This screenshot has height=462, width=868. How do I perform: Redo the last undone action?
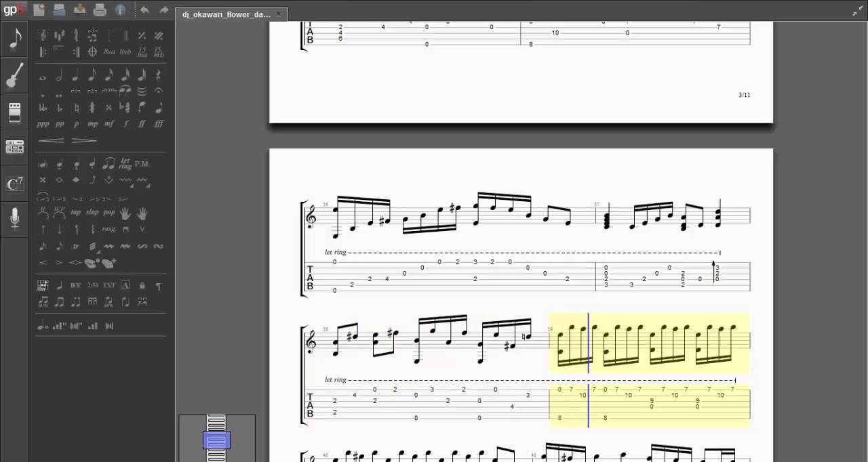(x=163, y=10)
